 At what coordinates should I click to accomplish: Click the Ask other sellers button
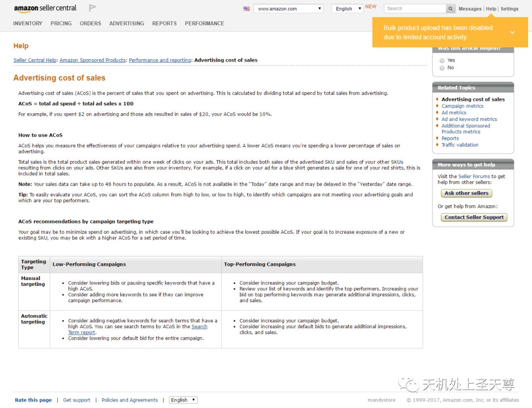[466, 193]
